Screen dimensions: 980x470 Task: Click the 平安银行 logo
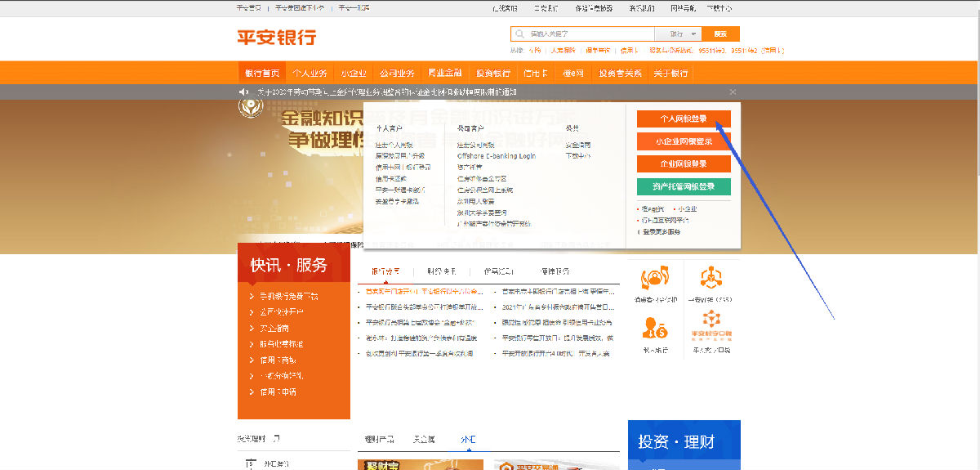(276, 37)
